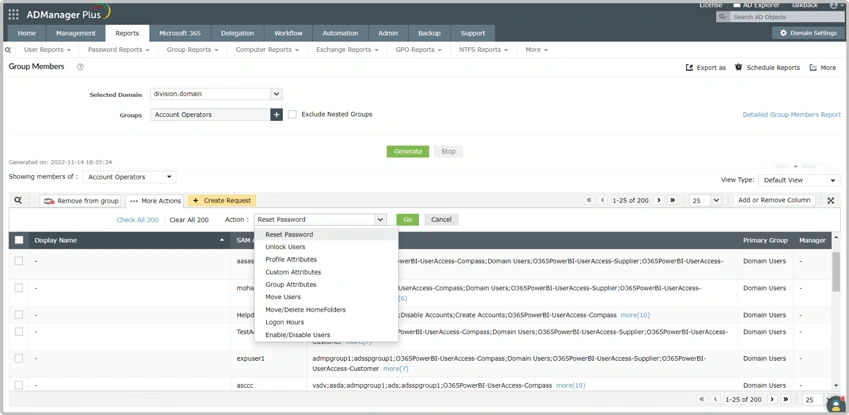Go to last page arrow at bottom
Image resolution: width=849 pixels, height=415 pixels.
786,399
